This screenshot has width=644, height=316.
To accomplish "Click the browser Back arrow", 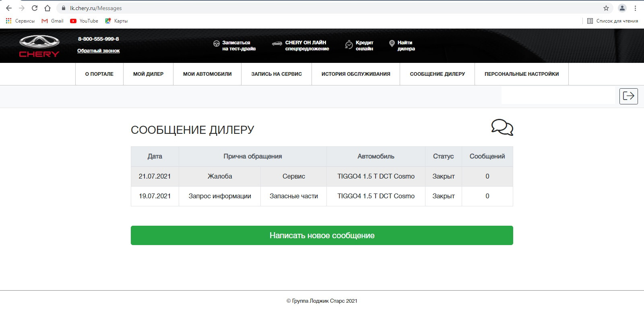I will click(9, 8).
